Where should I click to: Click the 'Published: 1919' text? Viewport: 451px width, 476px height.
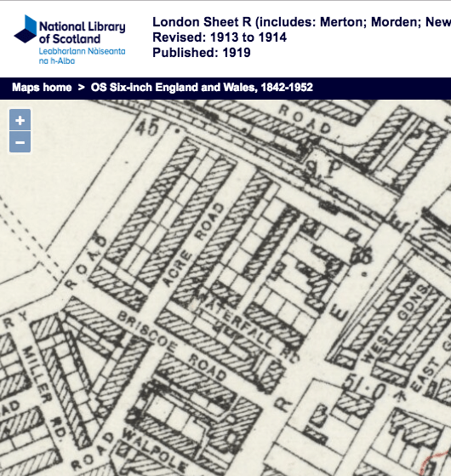(202, 53)
